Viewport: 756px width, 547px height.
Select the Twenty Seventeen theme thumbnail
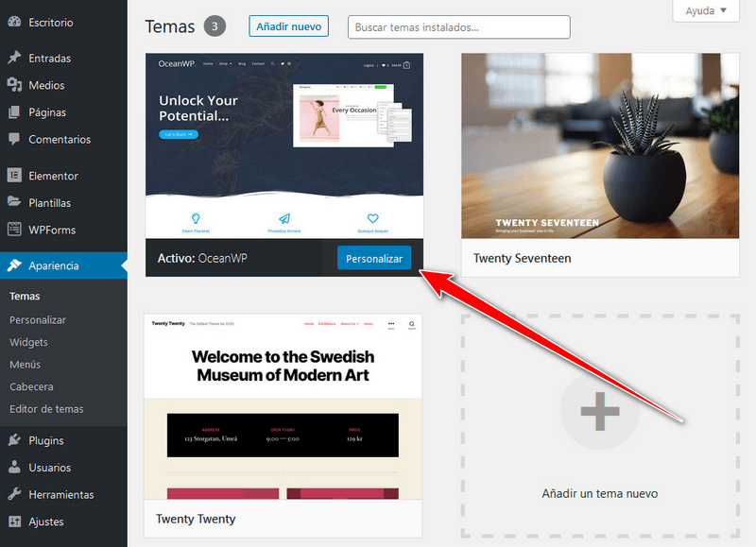[600, 146]
